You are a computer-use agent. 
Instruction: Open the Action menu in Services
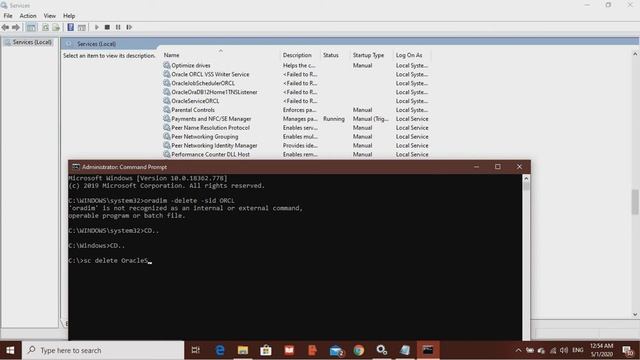click(x=28, y=16)
